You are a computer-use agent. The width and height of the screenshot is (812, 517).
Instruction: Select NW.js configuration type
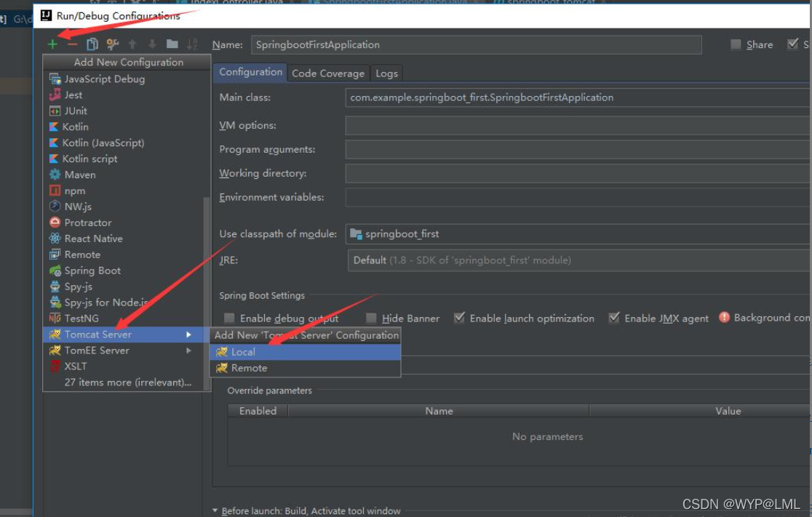pos(124,207)
